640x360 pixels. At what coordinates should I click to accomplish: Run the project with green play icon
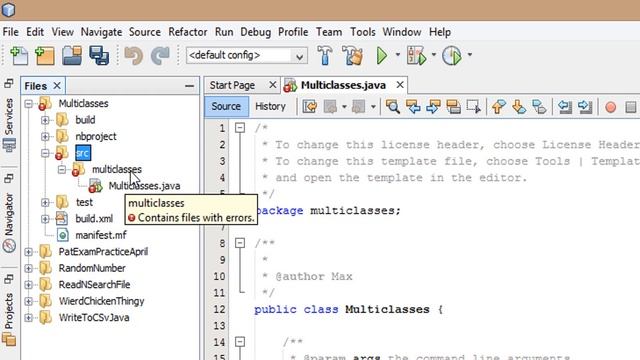(x=382, y=56)
